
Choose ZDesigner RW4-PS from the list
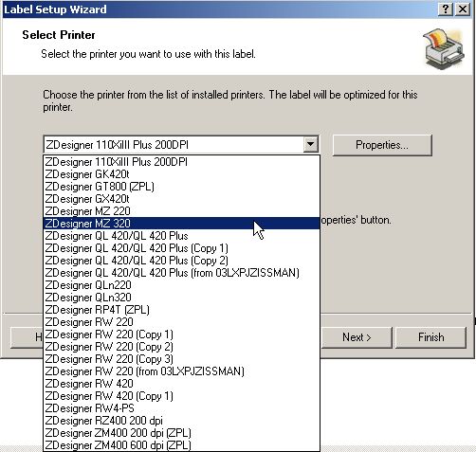[181, 408]
